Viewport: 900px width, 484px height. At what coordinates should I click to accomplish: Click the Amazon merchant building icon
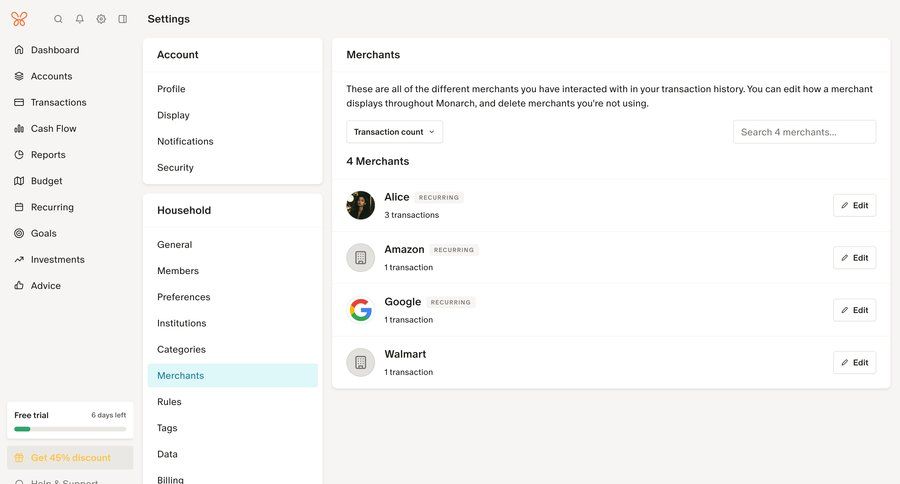(361, 258)
